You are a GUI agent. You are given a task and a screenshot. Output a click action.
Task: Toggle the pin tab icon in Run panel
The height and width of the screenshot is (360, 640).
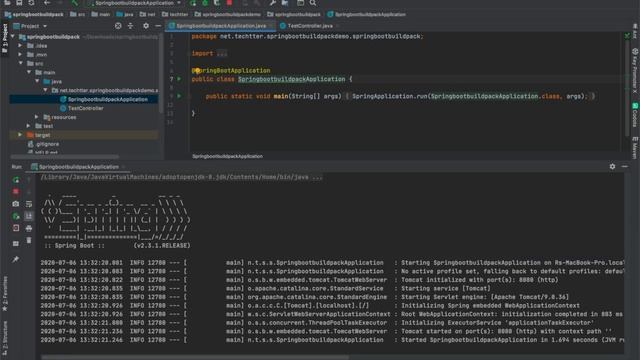coord(16,259)
